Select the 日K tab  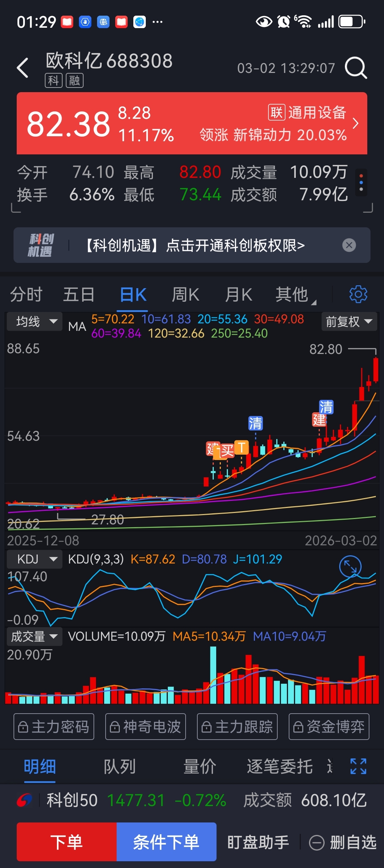(x=133, y=295)
